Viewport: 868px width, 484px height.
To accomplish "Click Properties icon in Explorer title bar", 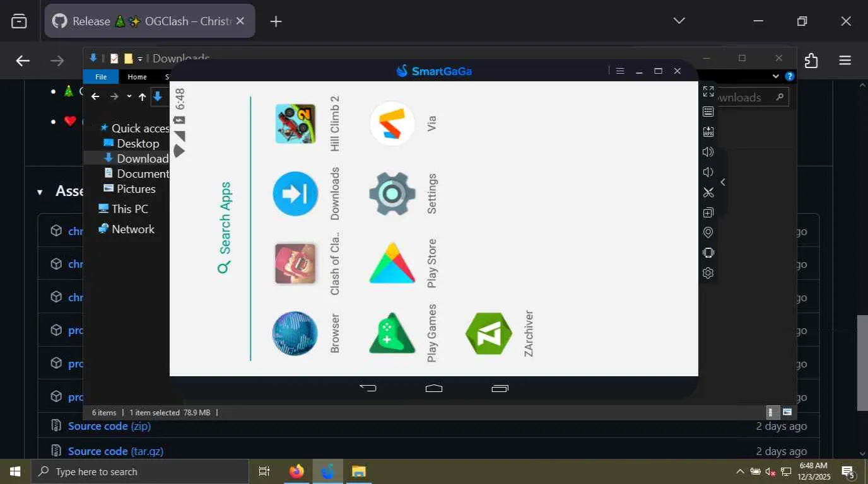I will tap(114, 59).
